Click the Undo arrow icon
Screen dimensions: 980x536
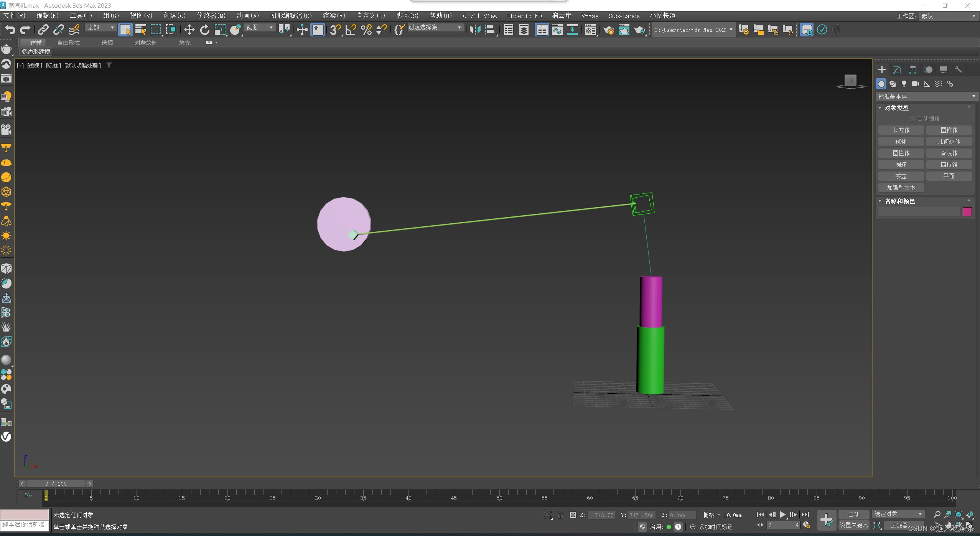pyautogui.click(x=10, y=30)
